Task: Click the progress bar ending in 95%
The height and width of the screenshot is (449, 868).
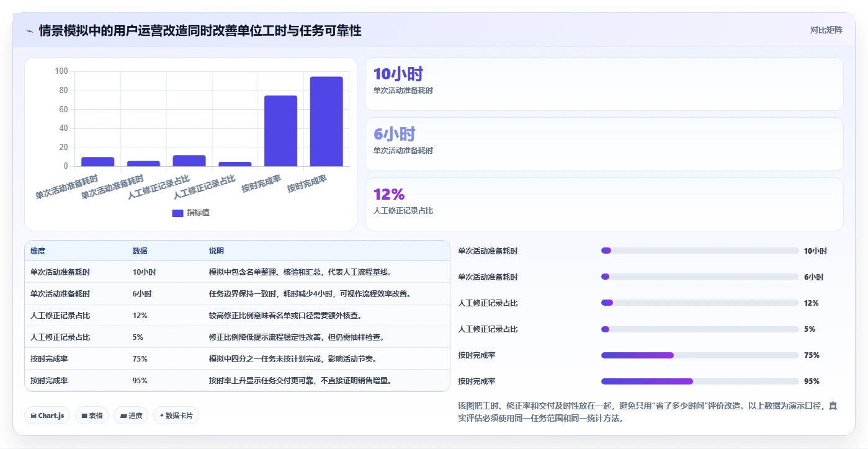Action: [700, 381]
